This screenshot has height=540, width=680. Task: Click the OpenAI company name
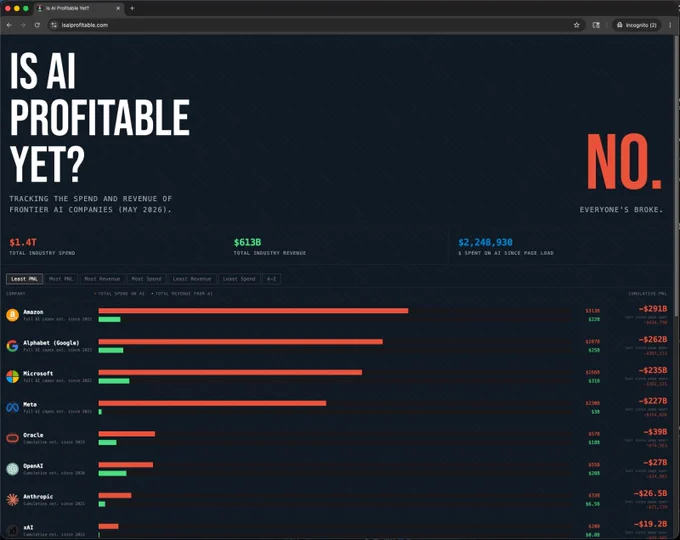coord(33,466)
